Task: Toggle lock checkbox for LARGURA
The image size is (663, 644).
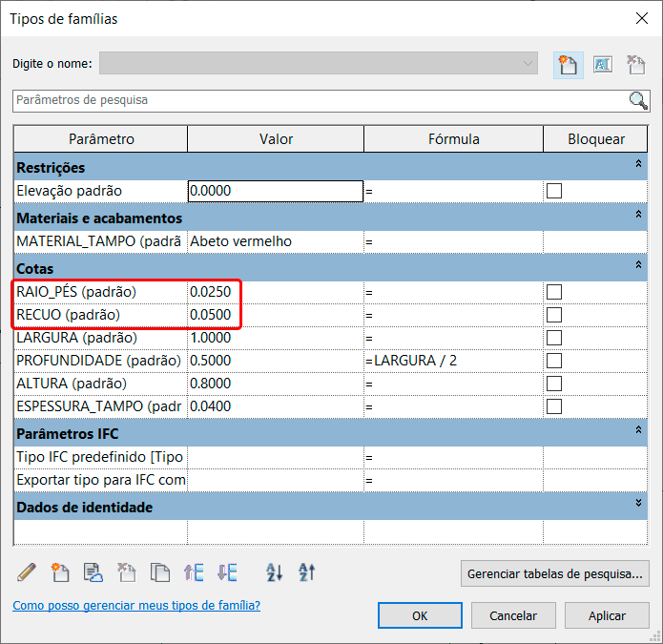Action: (x=554, y=338)
